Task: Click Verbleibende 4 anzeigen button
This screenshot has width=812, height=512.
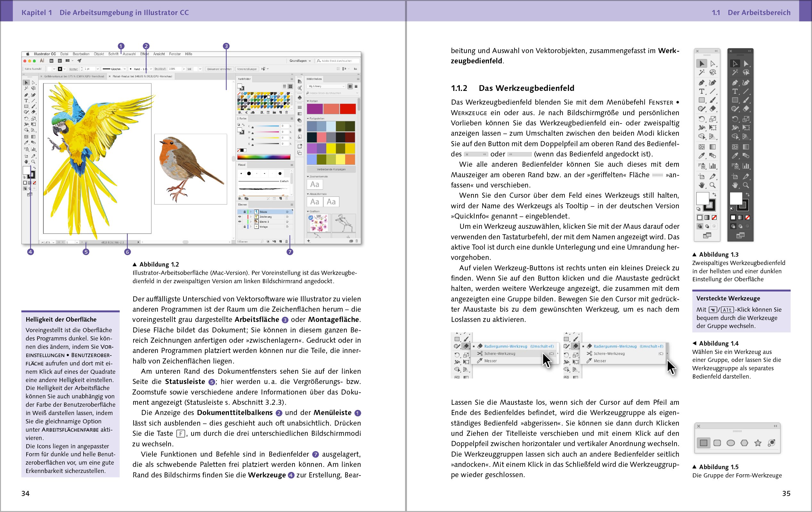Action: (331, 170)
